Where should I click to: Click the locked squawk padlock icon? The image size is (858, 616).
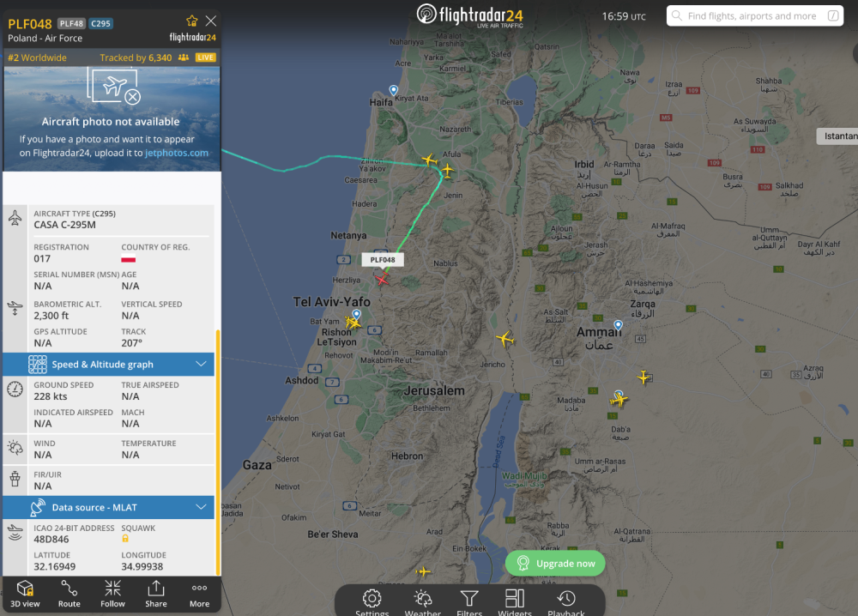[125, 539]
